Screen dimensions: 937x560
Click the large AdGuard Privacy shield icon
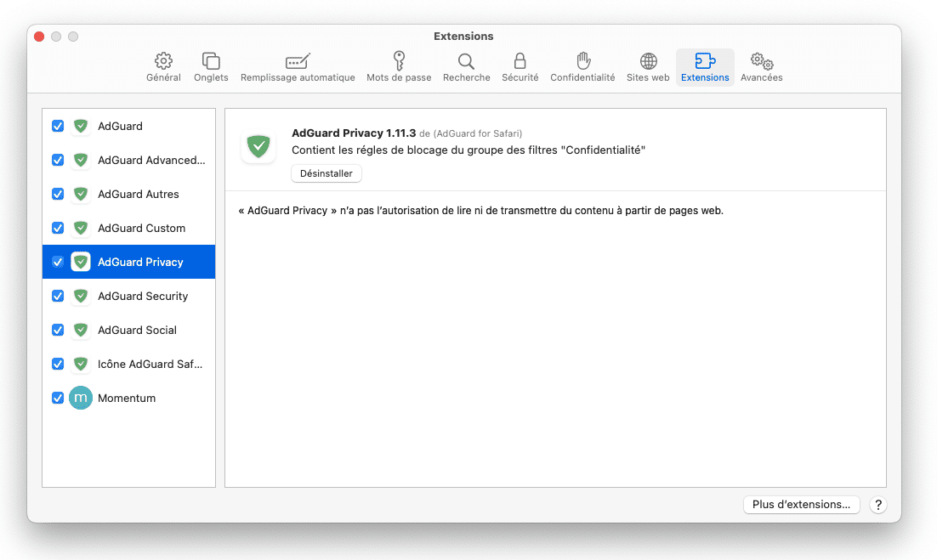258,147
